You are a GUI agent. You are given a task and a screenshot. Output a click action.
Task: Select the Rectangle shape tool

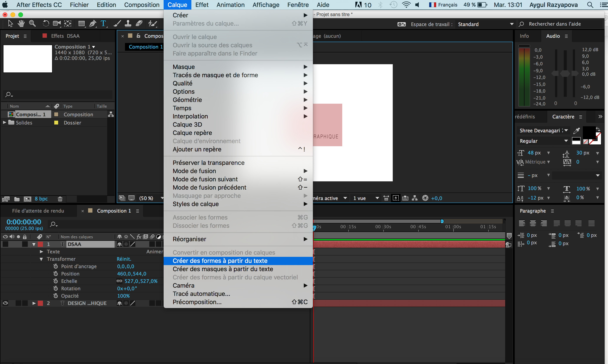coord(81,24)
